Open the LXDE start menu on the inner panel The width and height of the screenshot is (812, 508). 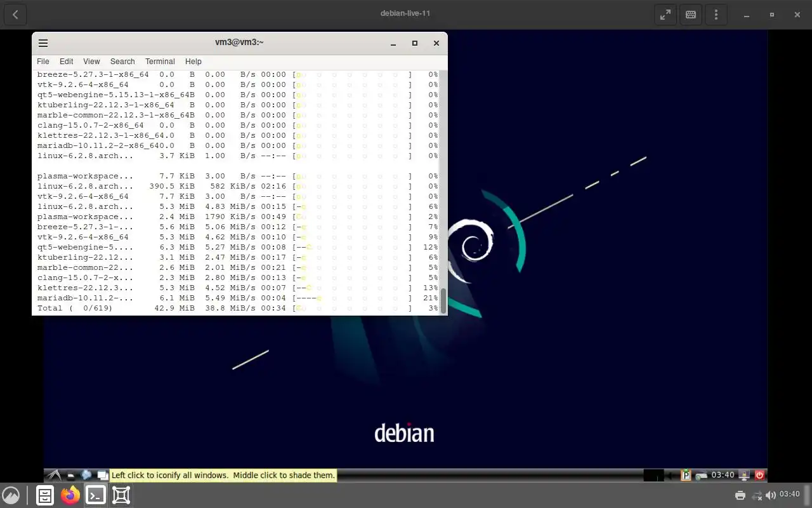(55, 475)
